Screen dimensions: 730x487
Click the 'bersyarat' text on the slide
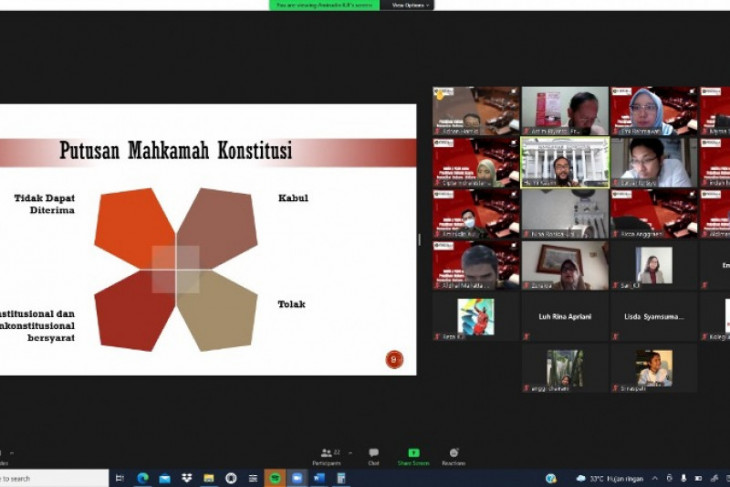pyautogui.click(x=51, y=338)
